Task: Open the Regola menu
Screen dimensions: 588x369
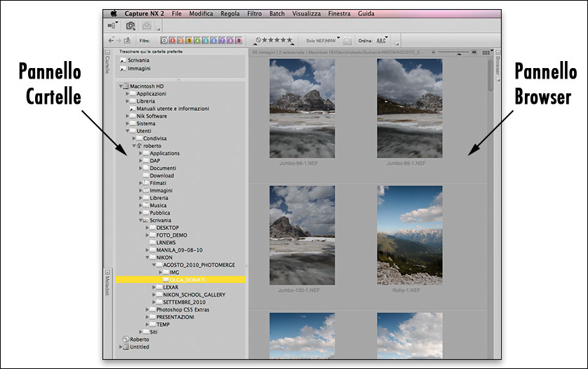Action: point(230,13)
